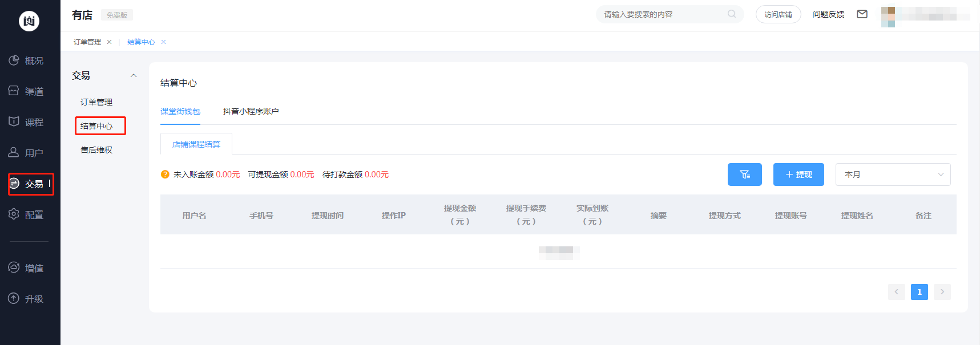Open the 用户 user sidebar icon
Screen dimensions: 980x345
click(x=14, y=153)
